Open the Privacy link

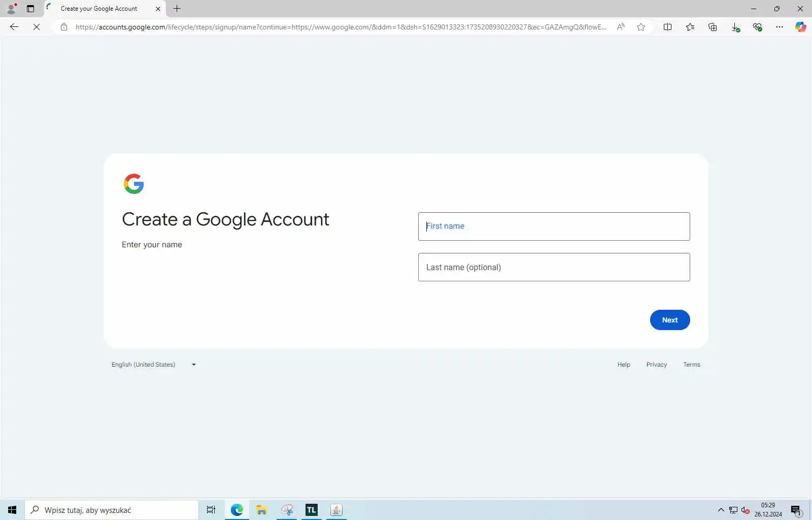[x=657, y=365]
